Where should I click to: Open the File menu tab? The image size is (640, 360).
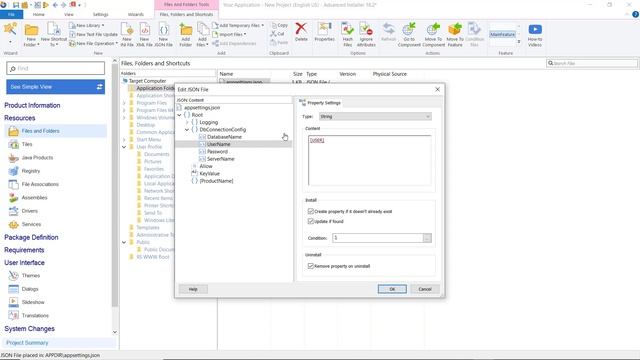11,14
